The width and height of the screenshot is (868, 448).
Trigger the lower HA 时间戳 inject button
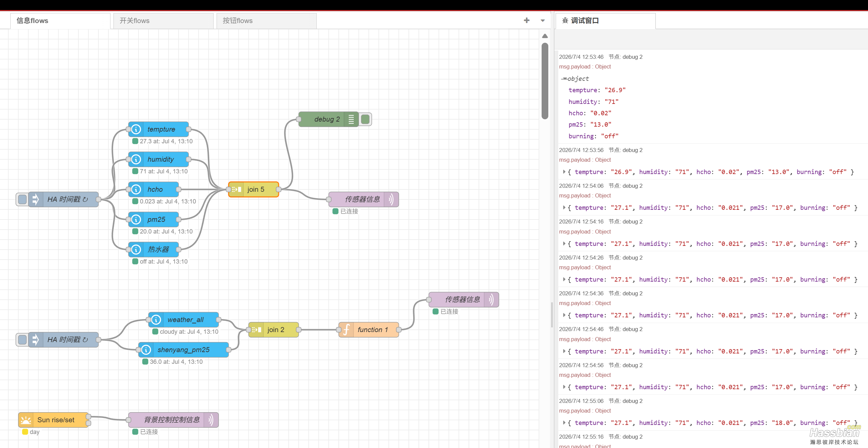(x=22, y=340)
